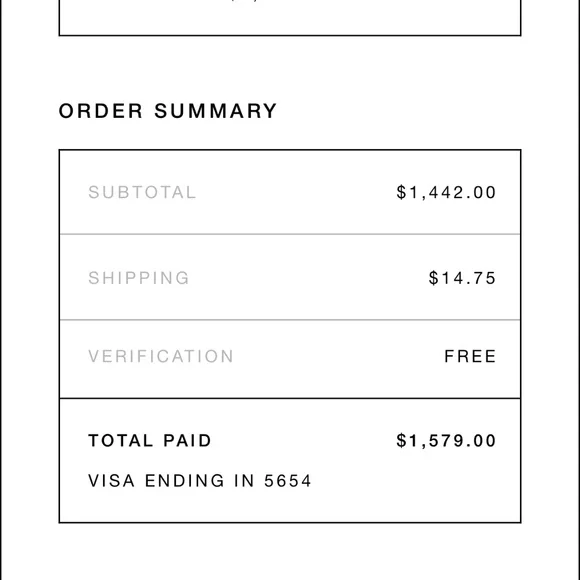Screen dimensions: 580x580
Task: Select the SHIPPING label
Action: point(139,278)
